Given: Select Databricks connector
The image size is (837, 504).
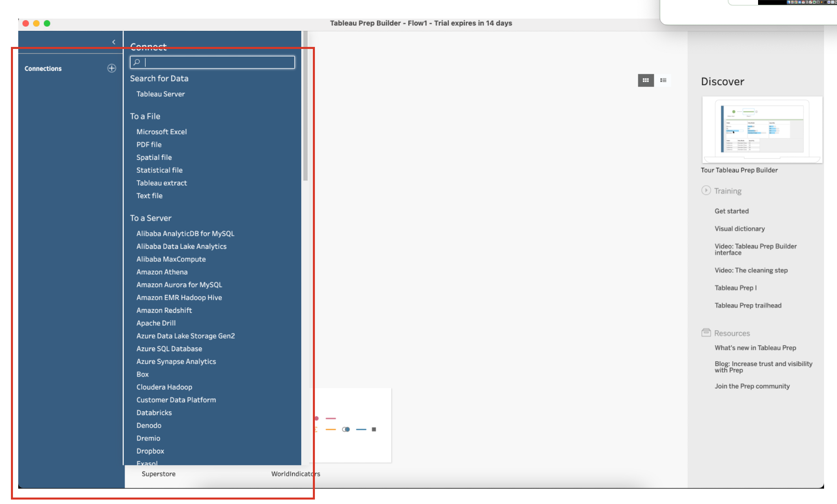Looking at the screenshot, I should [x=154, y=413].
